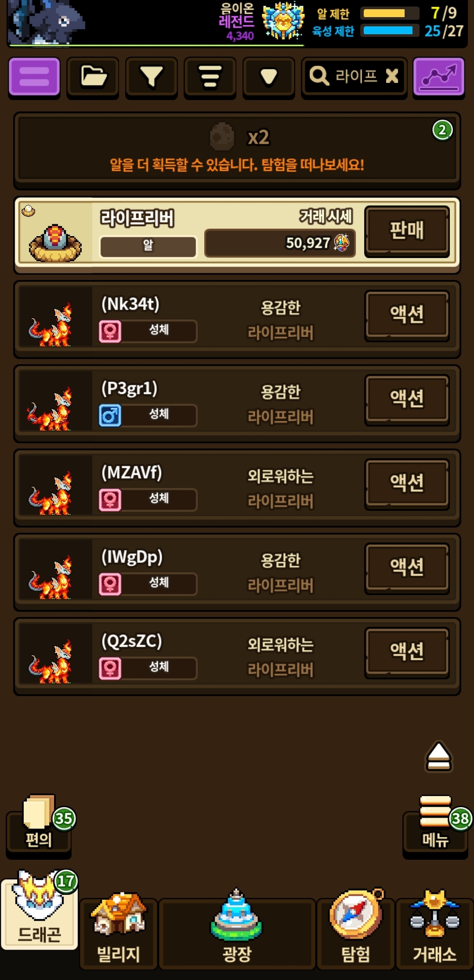Tap the 판매 sell button for 라이프리버 egg
474x980 pixels.
click(x=407, y=231)
